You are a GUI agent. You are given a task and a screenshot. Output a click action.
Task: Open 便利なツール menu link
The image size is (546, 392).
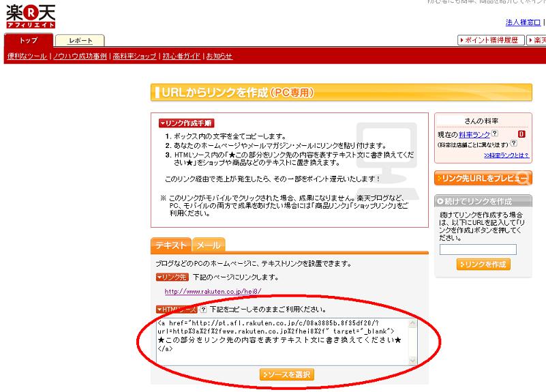coord(27,56)
